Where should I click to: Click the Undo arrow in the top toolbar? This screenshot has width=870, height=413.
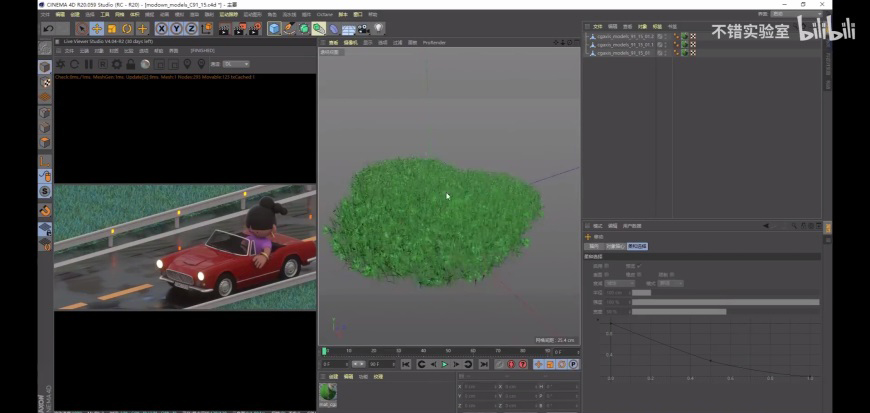point(48,29)
